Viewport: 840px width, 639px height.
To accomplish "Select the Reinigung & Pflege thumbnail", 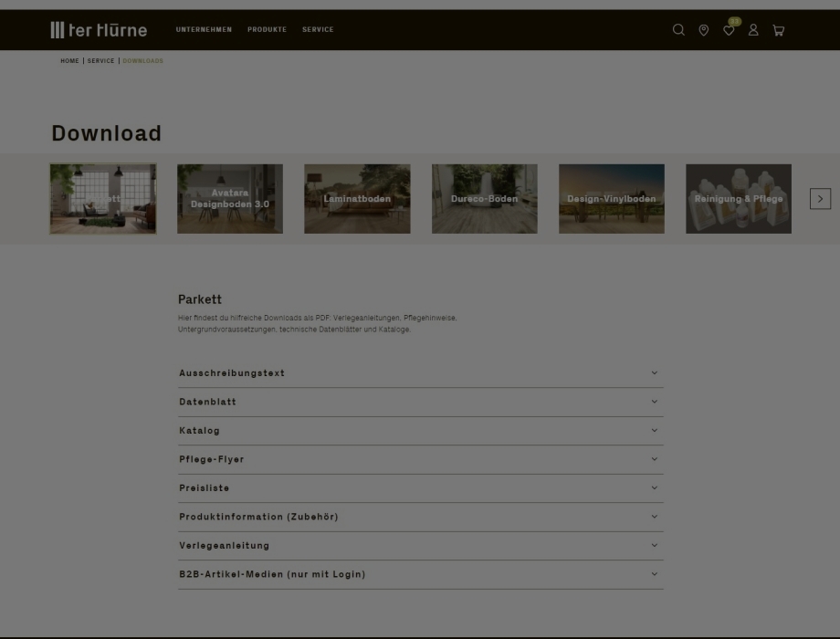I will click(x=738, y=199).
